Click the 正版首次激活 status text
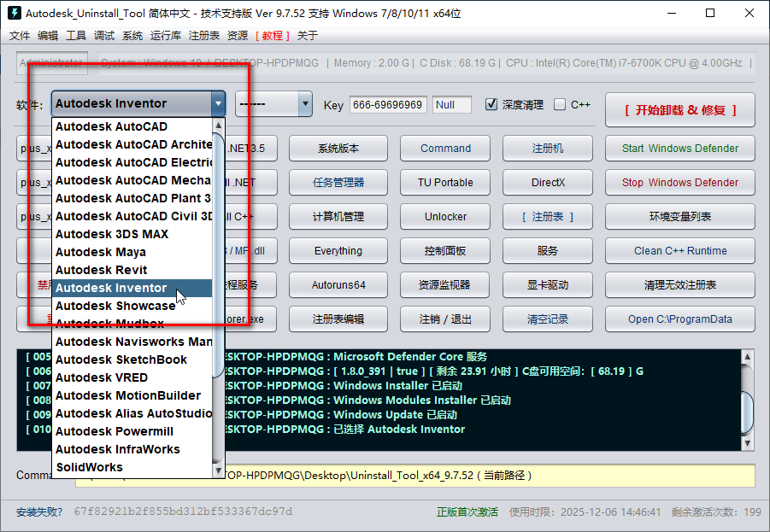The image size is (770, 532). pos(467,512)
